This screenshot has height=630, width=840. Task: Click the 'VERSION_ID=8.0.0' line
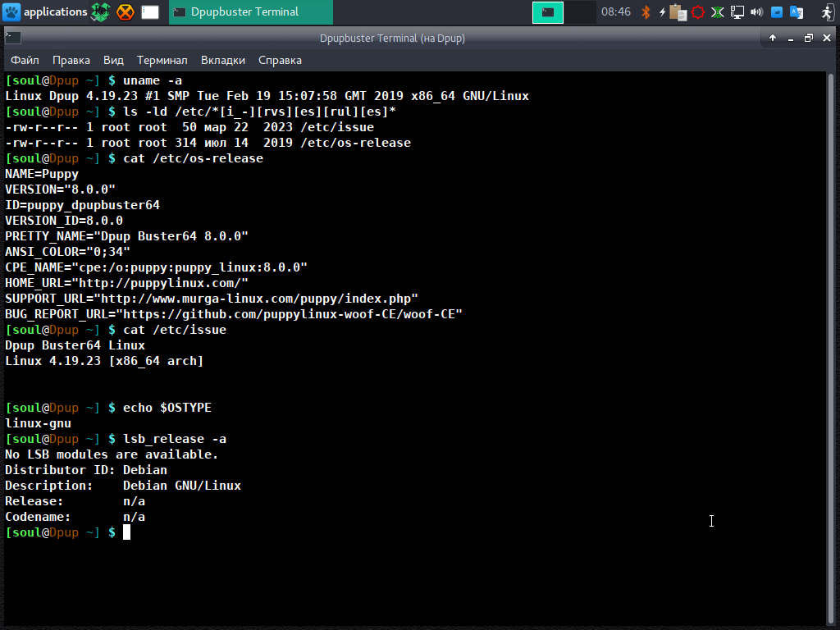(64, 221)
